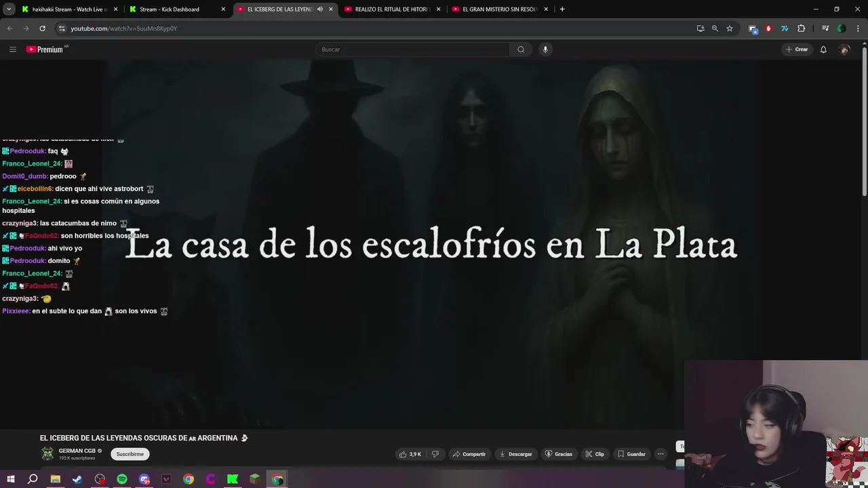Click the Guardar button
This screenshot has height=488, width=868.
(x=631, y=454)
